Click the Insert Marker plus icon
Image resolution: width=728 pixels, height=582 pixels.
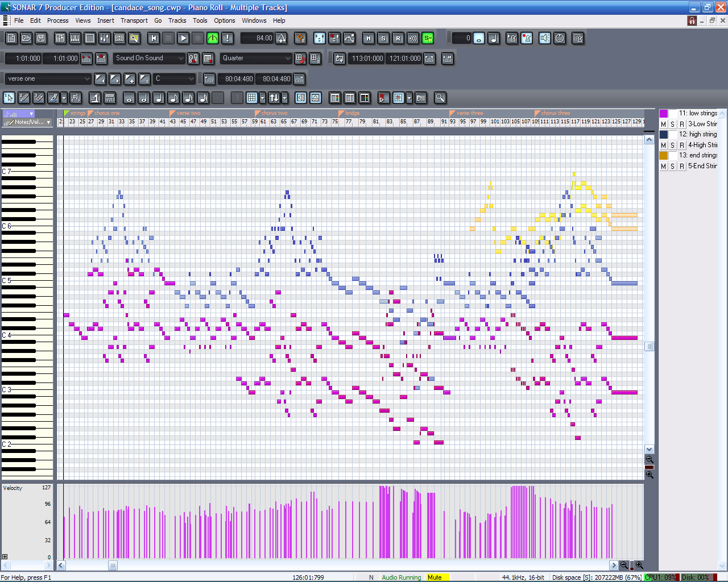(x=130, y=79)
